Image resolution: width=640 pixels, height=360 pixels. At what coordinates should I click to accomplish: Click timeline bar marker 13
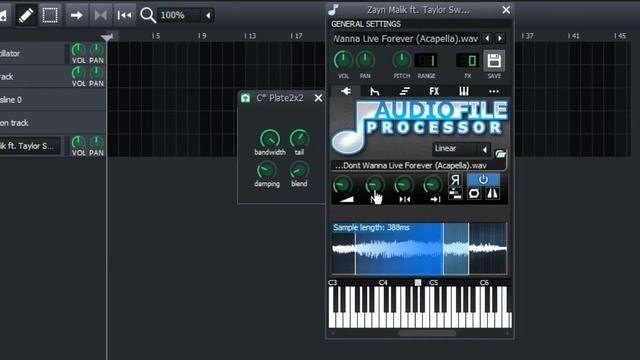point(250,36)
